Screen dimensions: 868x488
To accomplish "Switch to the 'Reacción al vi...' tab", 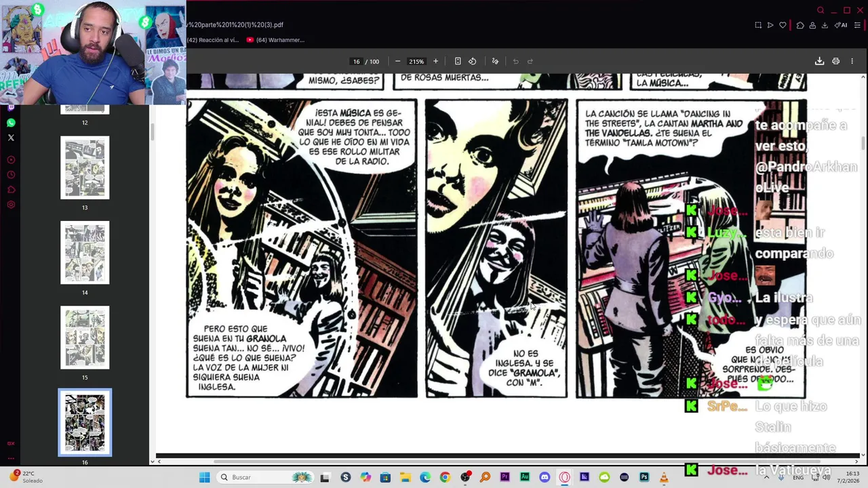I will [x=213, y=40].
